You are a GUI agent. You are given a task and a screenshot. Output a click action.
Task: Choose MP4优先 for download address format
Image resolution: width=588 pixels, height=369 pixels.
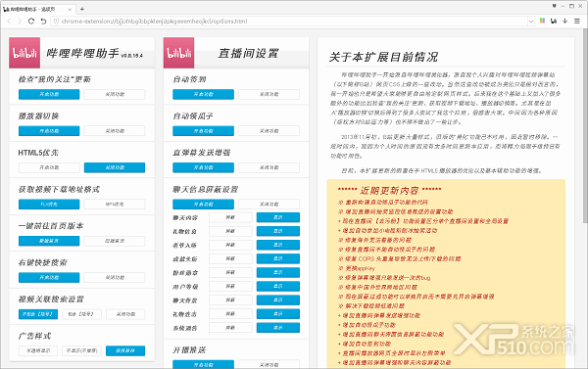pyautogui.click(x=115, y=205)
